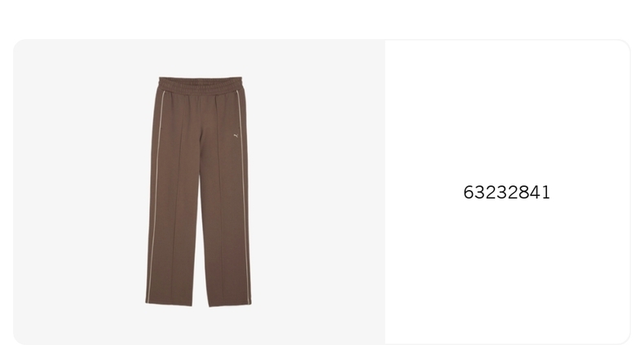
Task: Click the left pant leg hem
Action: [x=169, y=303]
